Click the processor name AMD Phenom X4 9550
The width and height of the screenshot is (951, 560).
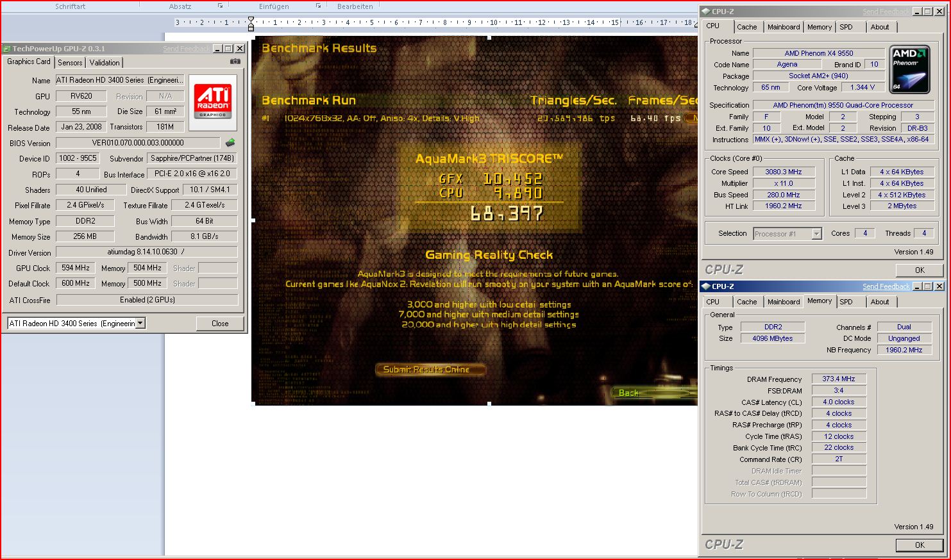point(819,53)
